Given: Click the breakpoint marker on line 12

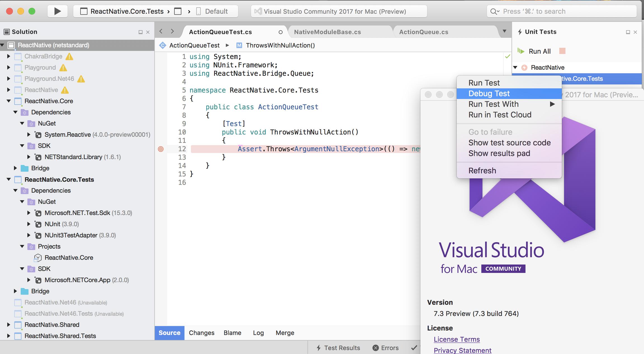Looking at the screenshot, I should (x=161, y=149).
